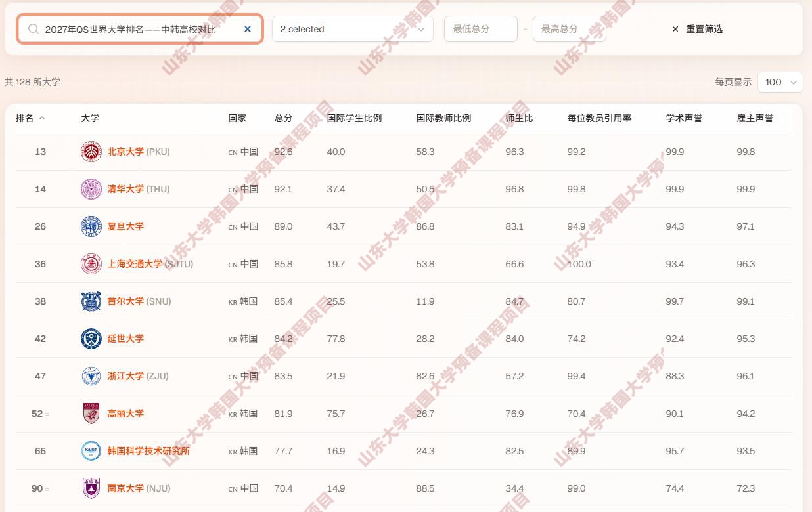
Task: Click the Fudan University logo
Action: pyautogui.click(x=91, y=226)
